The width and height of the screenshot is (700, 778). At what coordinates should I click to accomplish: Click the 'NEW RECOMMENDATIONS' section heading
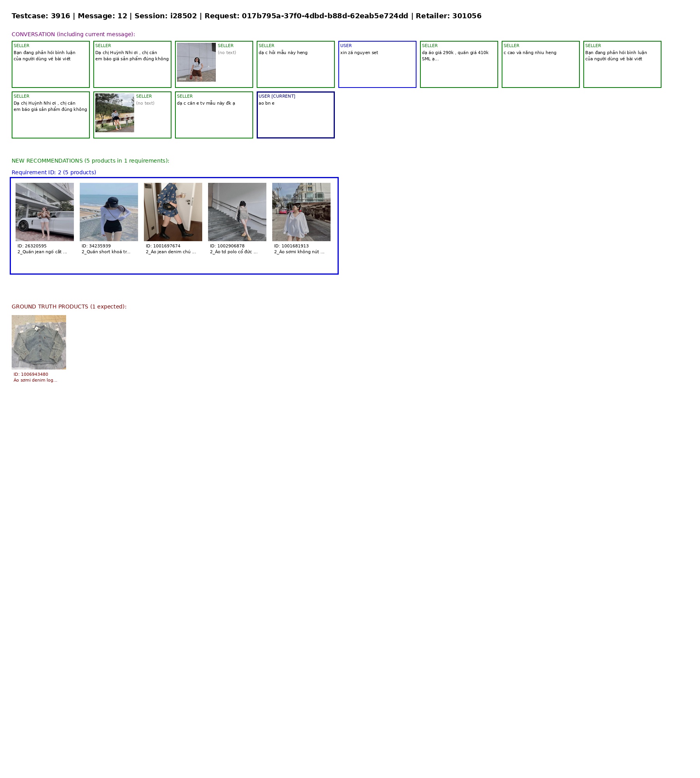[x=90, y=161]
